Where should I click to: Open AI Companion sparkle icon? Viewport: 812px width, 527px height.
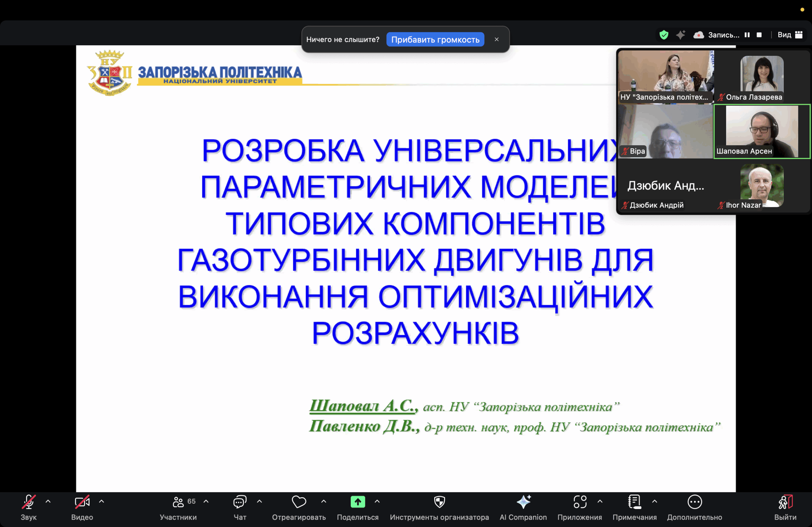pyautogui.click(x=523, y=502)
